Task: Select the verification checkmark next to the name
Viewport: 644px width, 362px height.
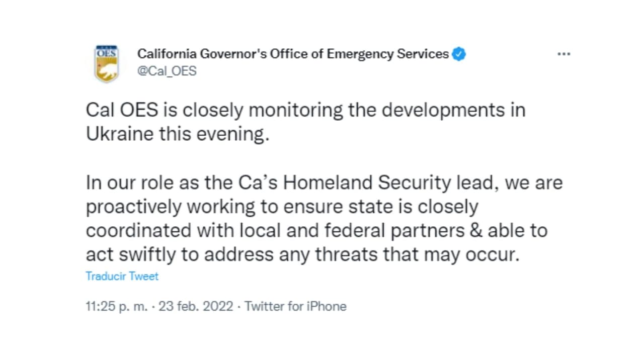Action: pyautogui.click(x=458, y=54)
